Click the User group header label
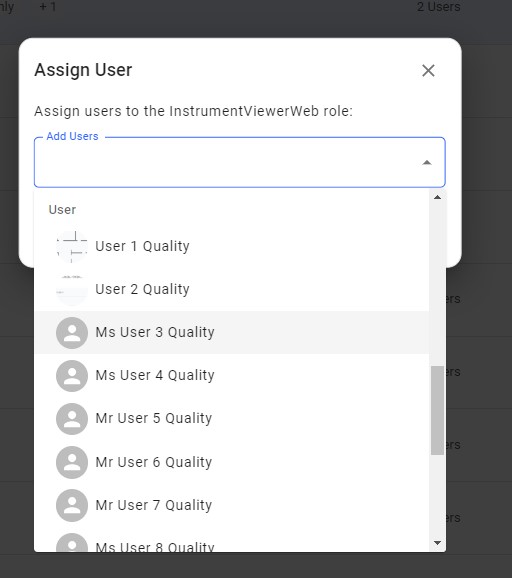This screenshot has height=578, width=512. tap(62, 210)
